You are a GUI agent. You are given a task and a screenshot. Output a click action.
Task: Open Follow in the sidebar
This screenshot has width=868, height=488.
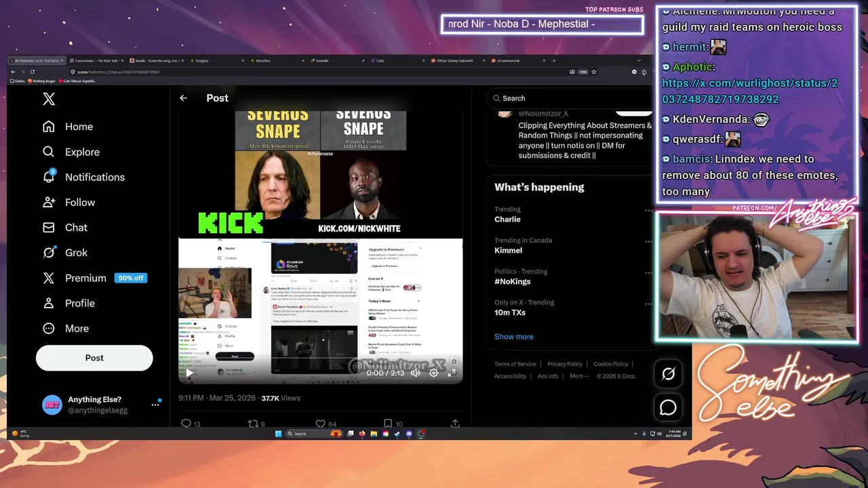[x=68, y=202]
